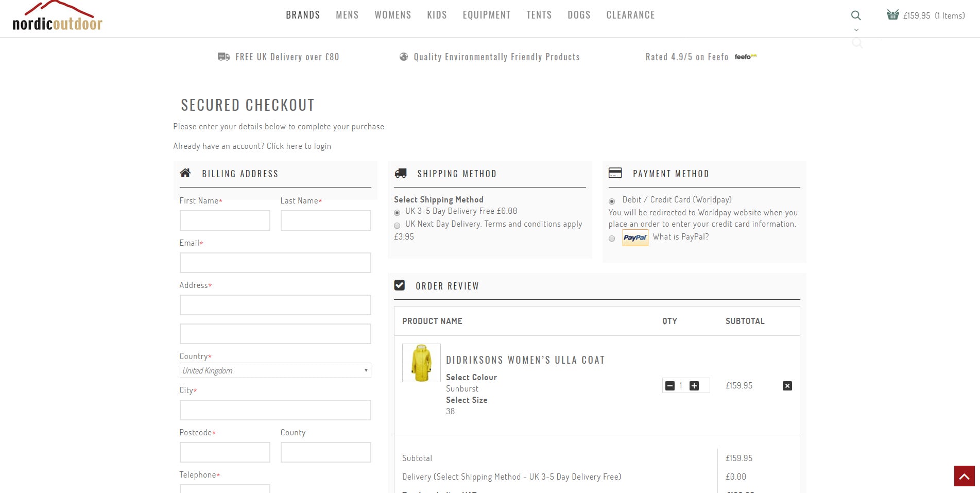Open the Clearance menu
The height and width of the screenshot is (493, 980).
click(630, 15)
